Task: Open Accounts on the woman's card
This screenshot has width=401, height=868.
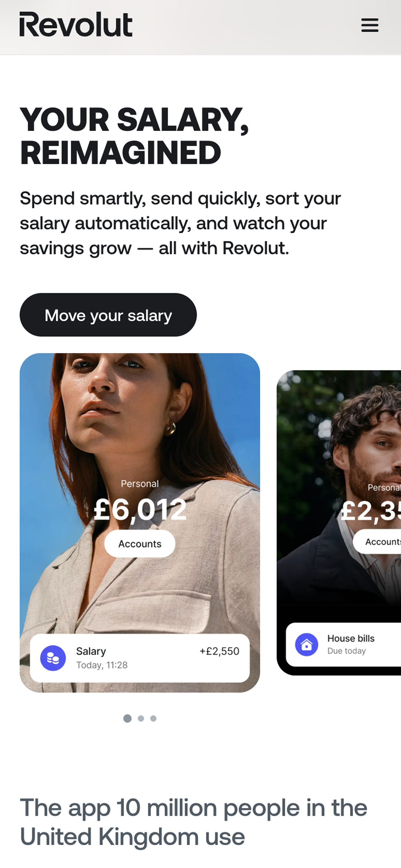Action: tap(140, 544)
